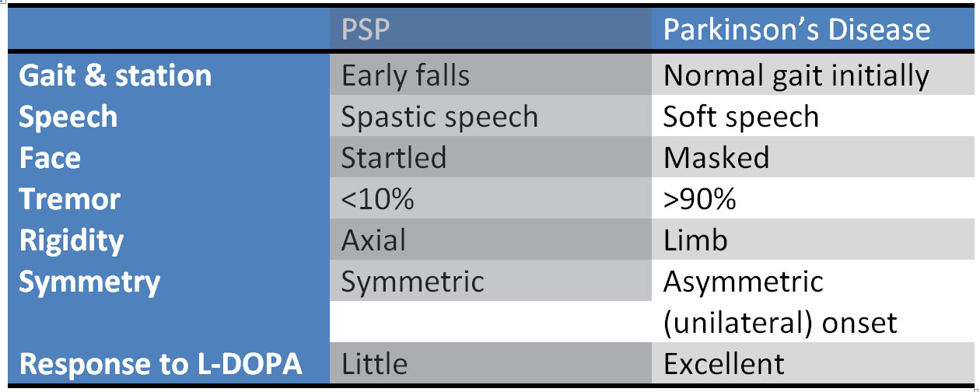This screenshot has width=980, height=392.
Task: Select the Speech row label
Action: (68, 117)
